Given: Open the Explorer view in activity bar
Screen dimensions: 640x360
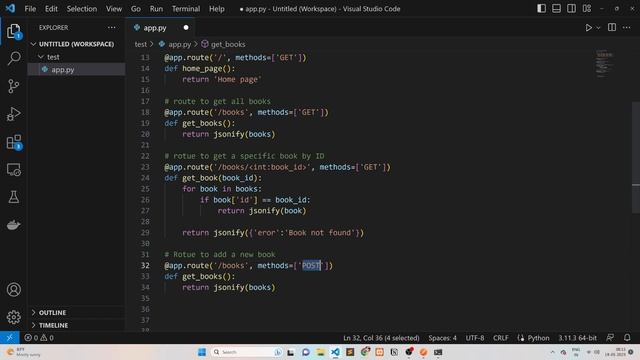Looking at the screenshot, I should (13, 31).
